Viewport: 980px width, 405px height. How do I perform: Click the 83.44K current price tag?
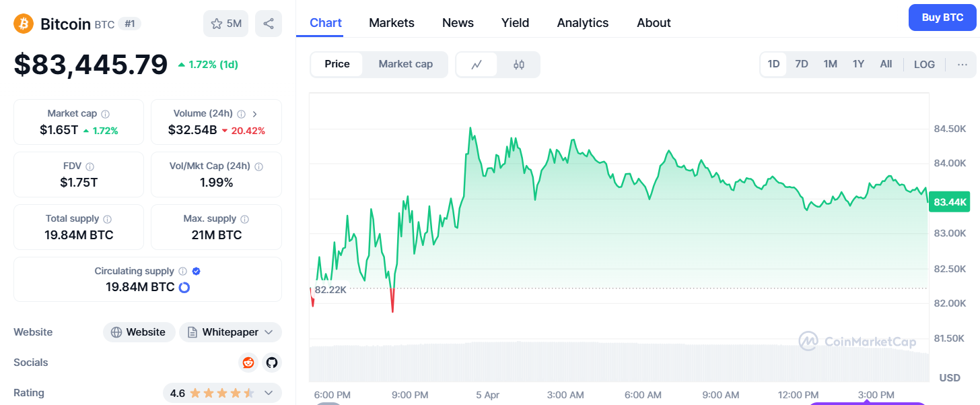click(x=950, y=202)
